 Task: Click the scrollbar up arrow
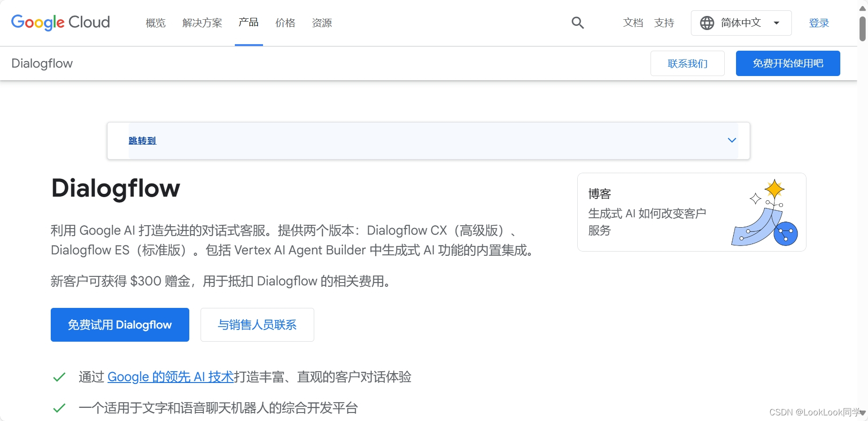[x=863, y=8]
